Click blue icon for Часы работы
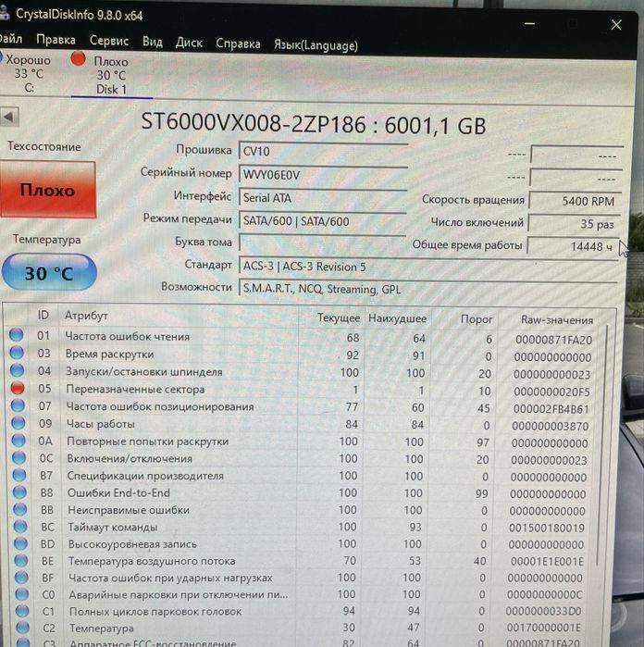This screenshot has height=647, width=644. tap(19, 422)
